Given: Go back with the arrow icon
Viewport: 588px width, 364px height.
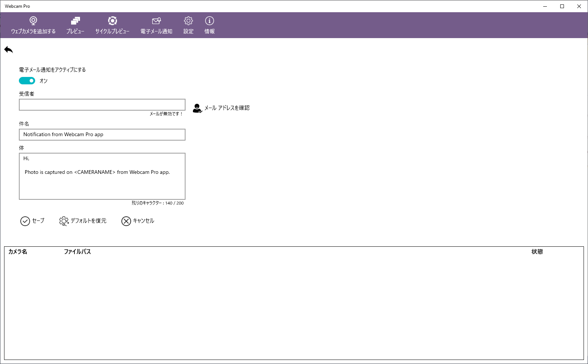Looking at the screenshot, I should (9, 50).
